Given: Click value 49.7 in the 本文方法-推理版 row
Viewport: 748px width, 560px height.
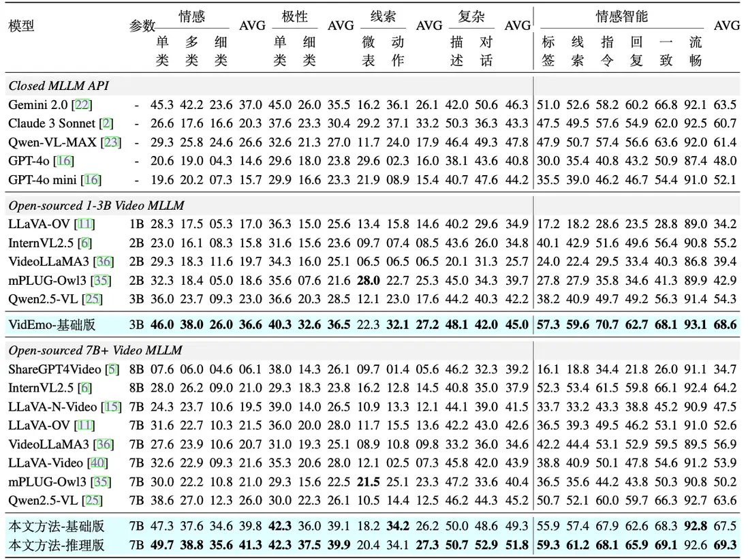Looking at the screenshot, I should click(x=162, y=545).
